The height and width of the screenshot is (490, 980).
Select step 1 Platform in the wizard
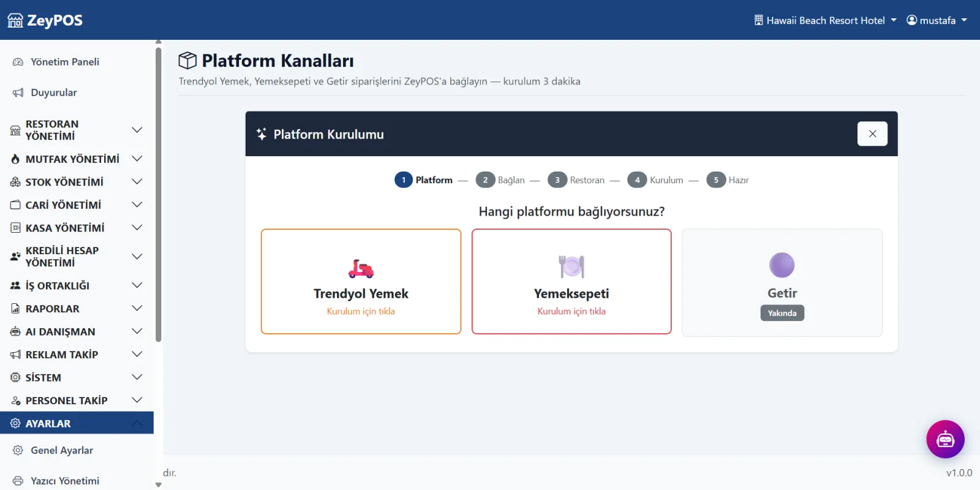click(424, 180)
